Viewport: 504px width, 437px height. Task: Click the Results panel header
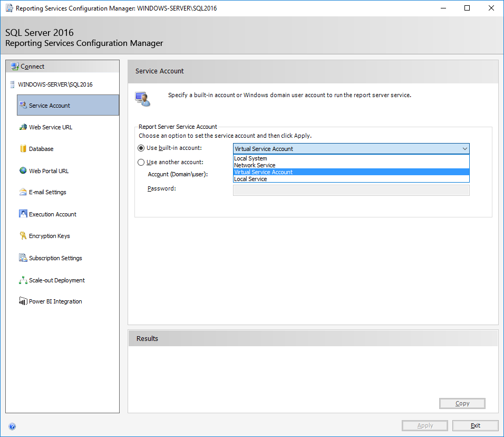click(313, 338)
